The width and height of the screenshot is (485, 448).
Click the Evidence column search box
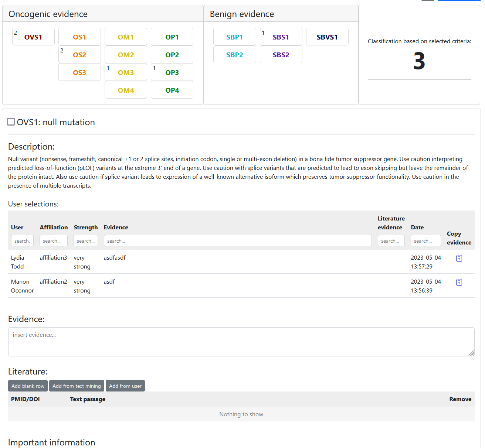pos(237,241)
